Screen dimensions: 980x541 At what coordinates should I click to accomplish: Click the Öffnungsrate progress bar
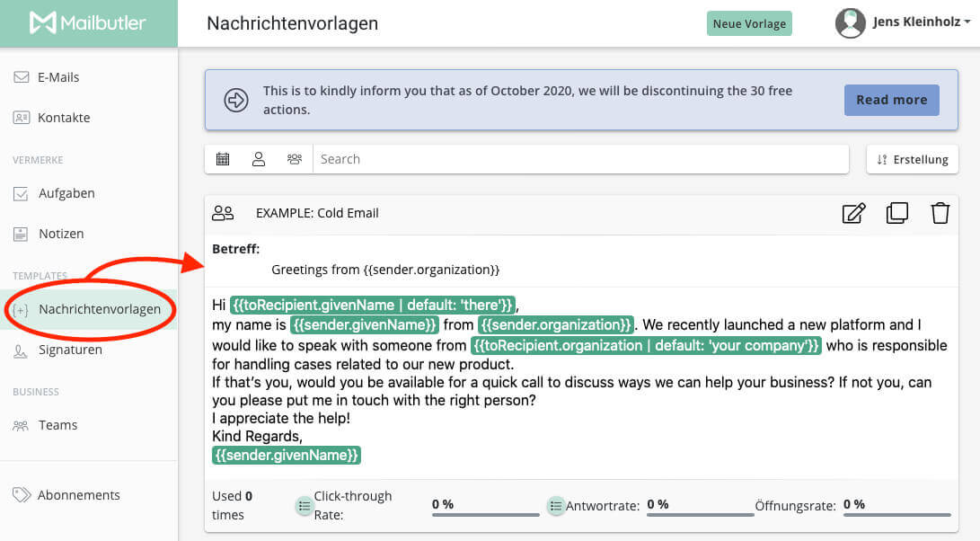point(896,515)
